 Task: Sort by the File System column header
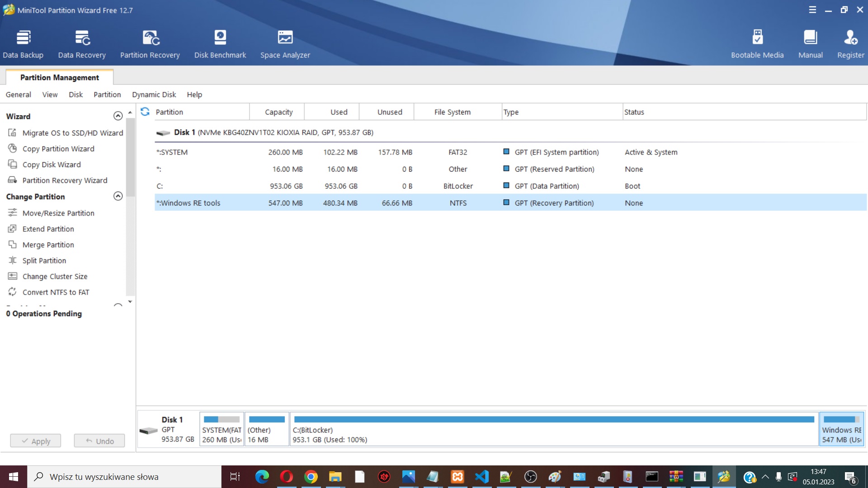pos(458,112)
